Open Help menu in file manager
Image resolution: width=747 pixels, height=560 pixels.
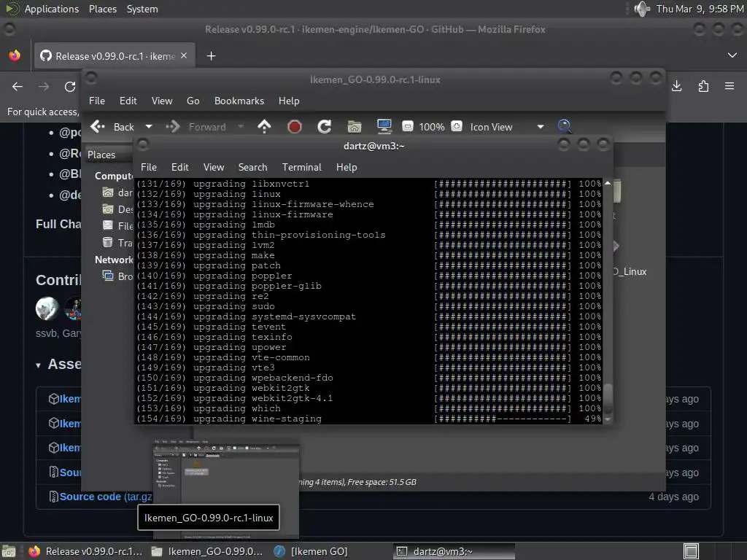289,101
